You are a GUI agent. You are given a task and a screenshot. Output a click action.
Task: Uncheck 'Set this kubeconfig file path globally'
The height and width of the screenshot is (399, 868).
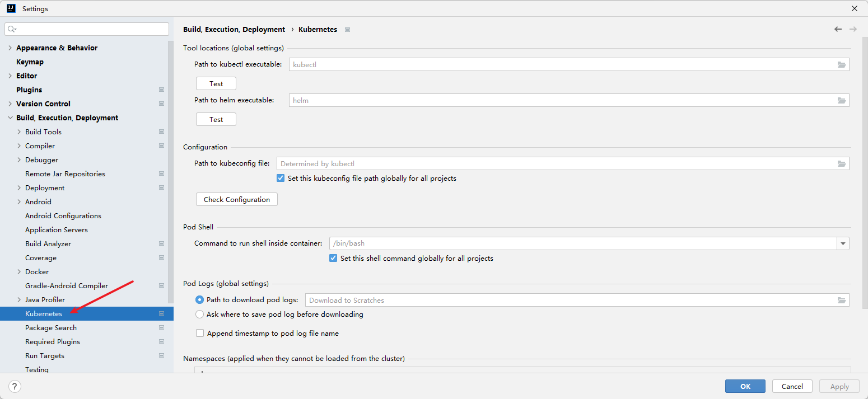[x=281, y=179]
